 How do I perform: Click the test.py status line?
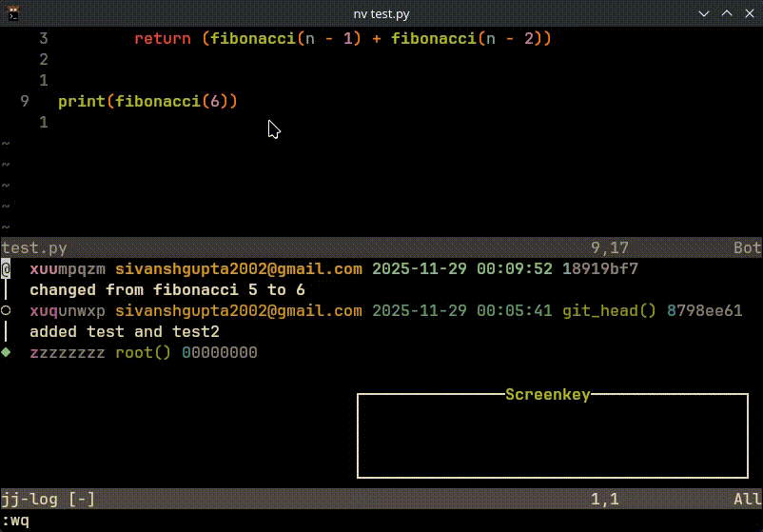tap(381, 248)
